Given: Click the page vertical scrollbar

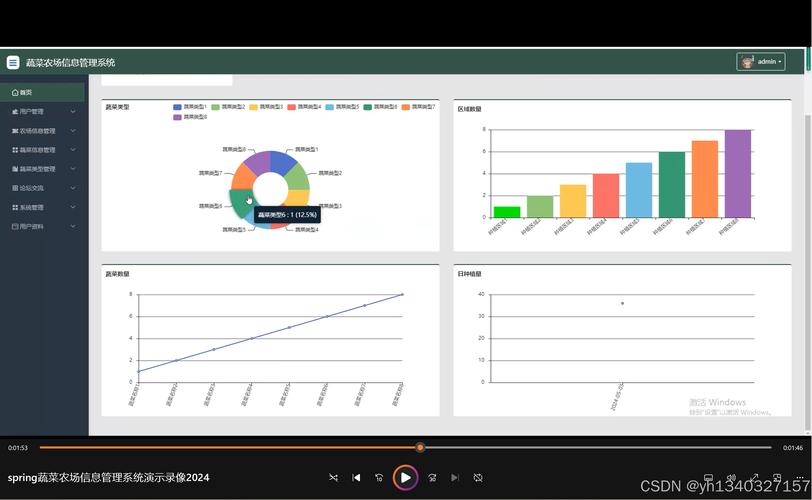Looking at the screenshot, I should tap(808, 272).
